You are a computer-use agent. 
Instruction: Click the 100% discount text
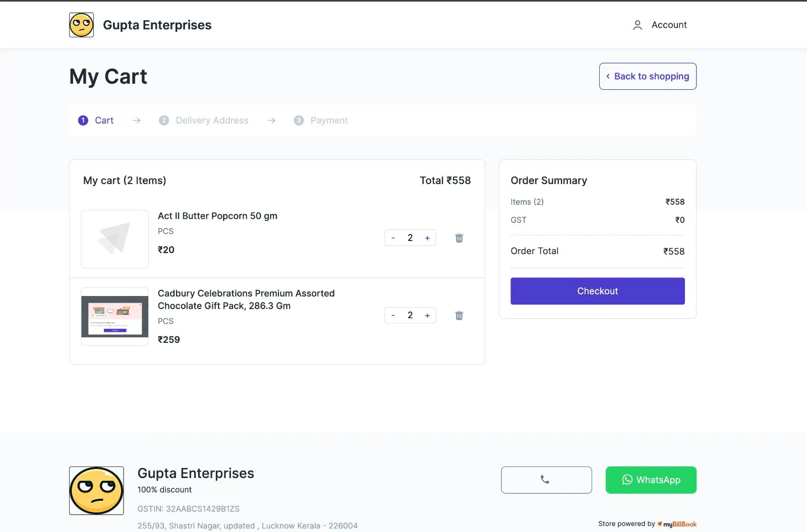[164, 490]
